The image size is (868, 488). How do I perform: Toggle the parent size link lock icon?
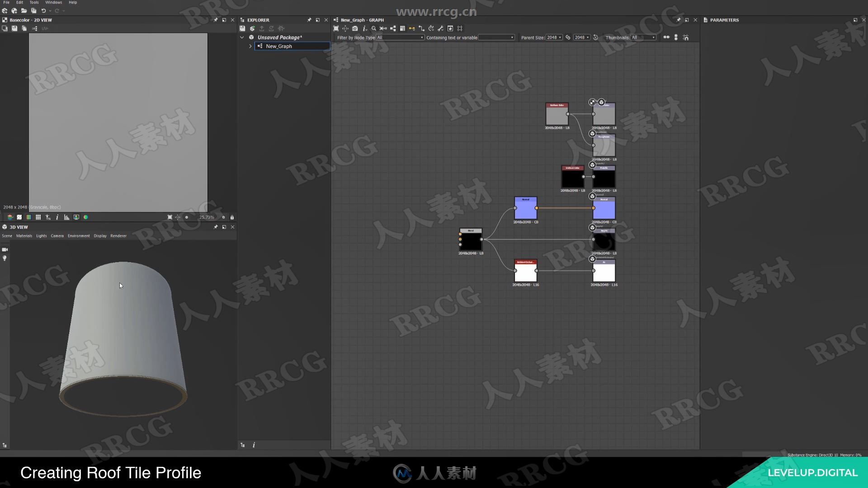pyautogui.click(x=568, y=38)
